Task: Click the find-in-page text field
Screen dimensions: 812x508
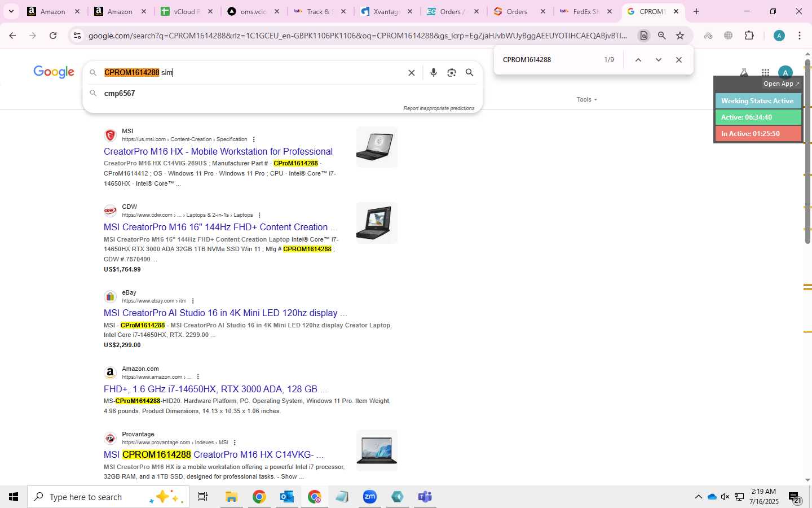Action: point(550,60)
